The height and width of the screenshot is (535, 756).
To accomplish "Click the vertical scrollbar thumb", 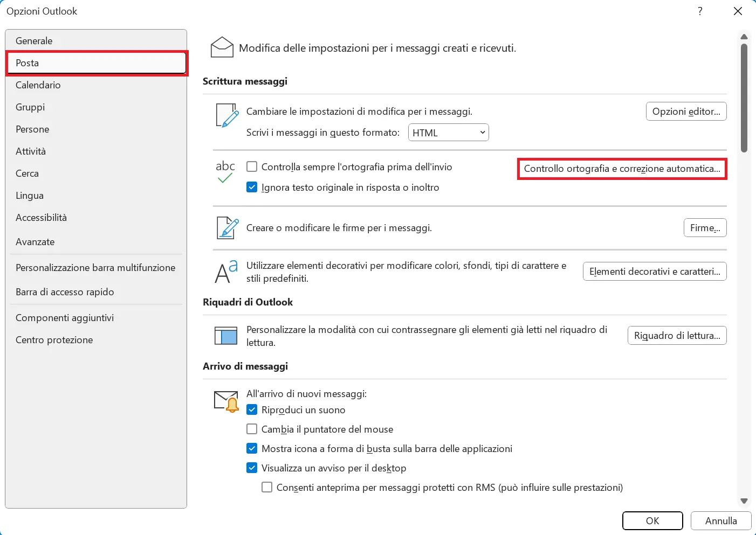I will click(x=744, y=98).
